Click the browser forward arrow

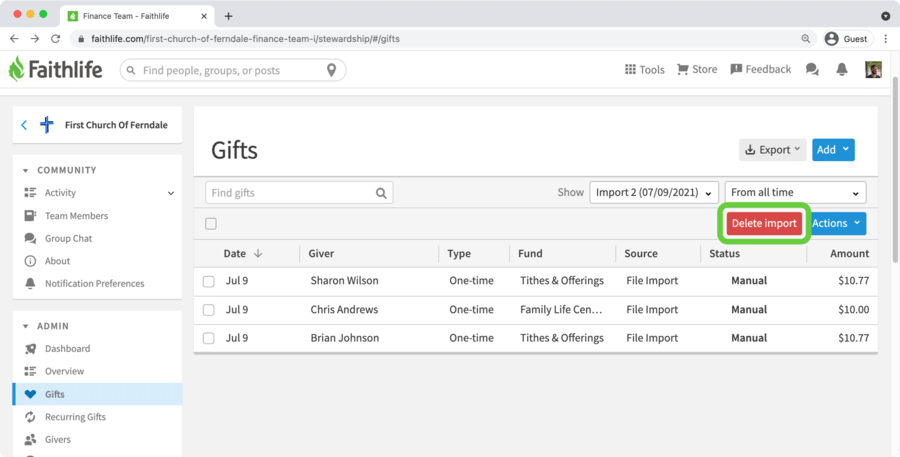tap(35, 38)
